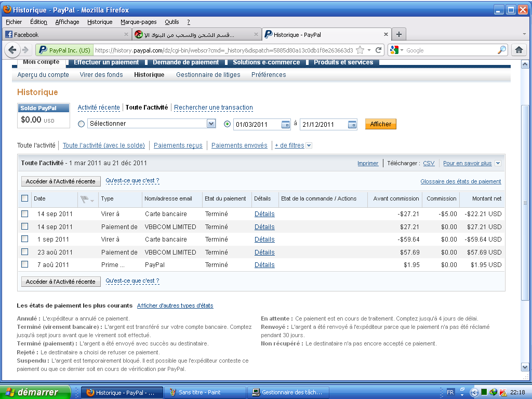This screenshot has width=532, height=399.
Task: Click the Google search engine icon
Action: (394, 50)
